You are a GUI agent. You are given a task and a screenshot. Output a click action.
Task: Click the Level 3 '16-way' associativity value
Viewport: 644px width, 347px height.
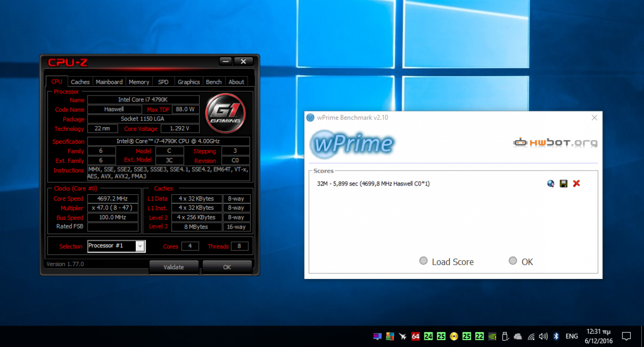(x=236, y=227)
